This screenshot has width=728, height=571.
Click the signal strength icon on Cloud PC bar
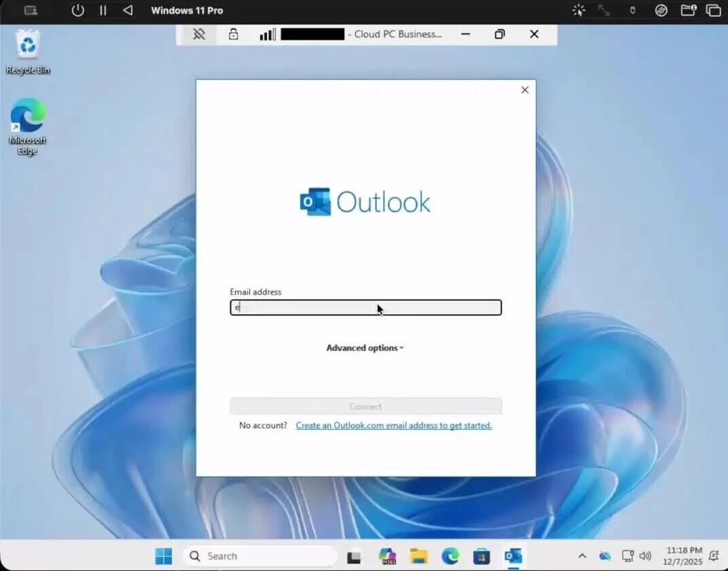point(268,34)
